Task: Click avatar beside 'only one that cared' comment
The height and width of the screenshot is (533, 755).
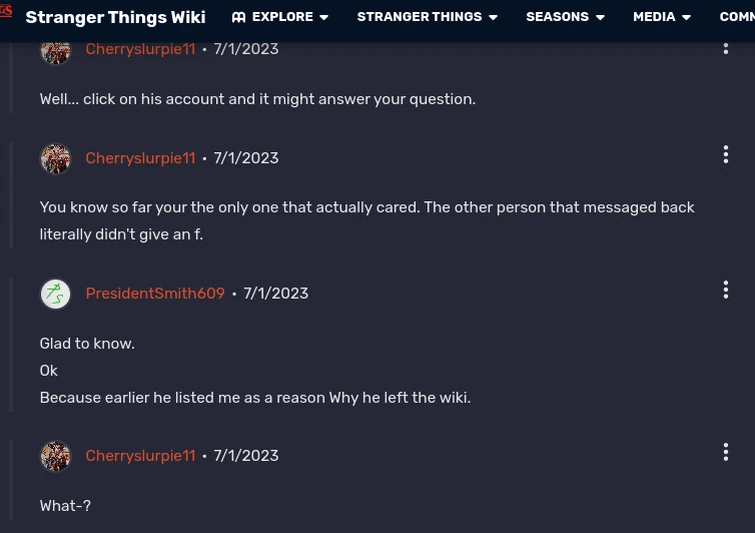Action: tap(55, 158)
